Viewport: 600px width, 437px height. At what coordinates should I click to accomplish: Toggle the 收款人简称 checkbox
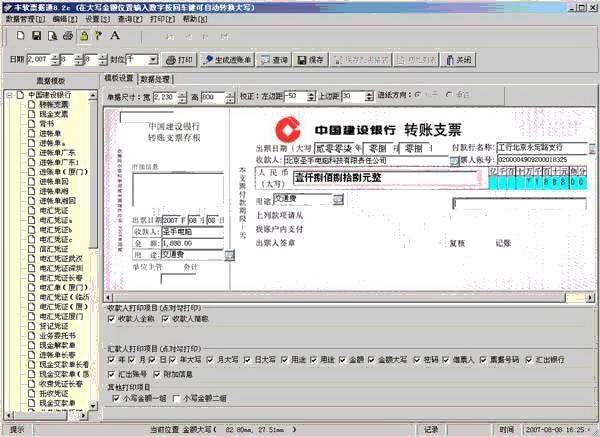pos(166,319)
